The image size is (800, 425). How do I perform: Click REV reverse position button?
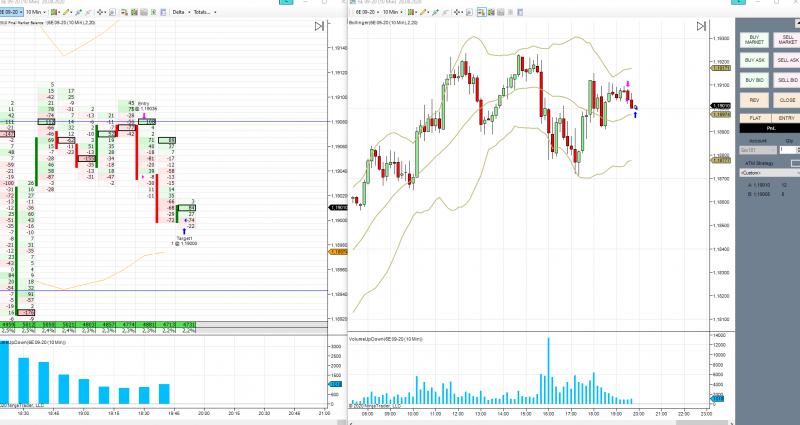754,100
